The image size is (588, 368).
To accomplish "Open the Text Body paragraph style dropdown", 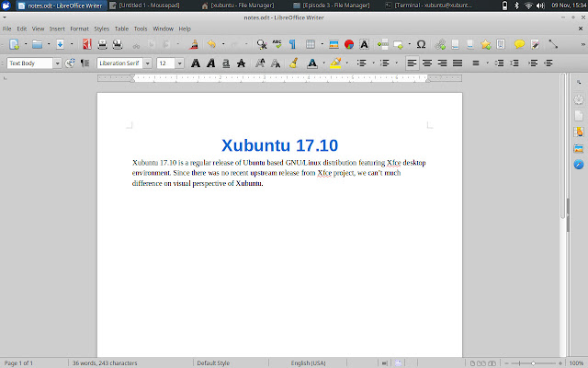I will tap(57, 63).
